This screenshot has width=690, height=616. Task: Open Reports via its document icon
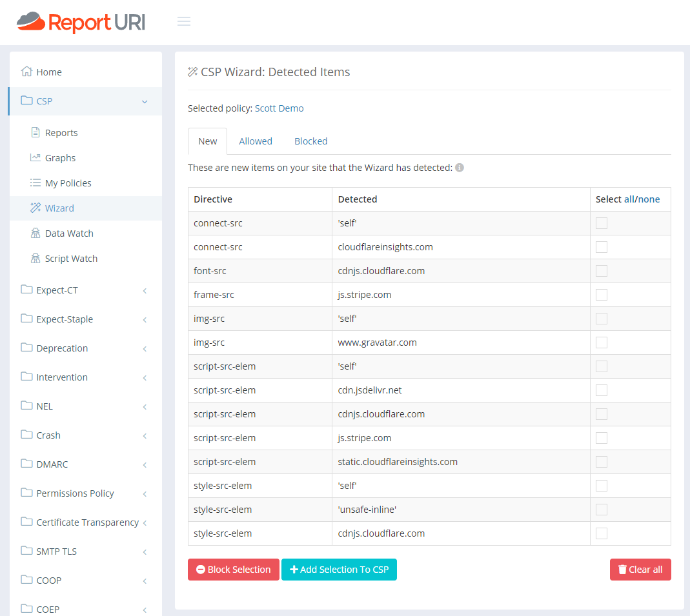click(x=36, y=132)
